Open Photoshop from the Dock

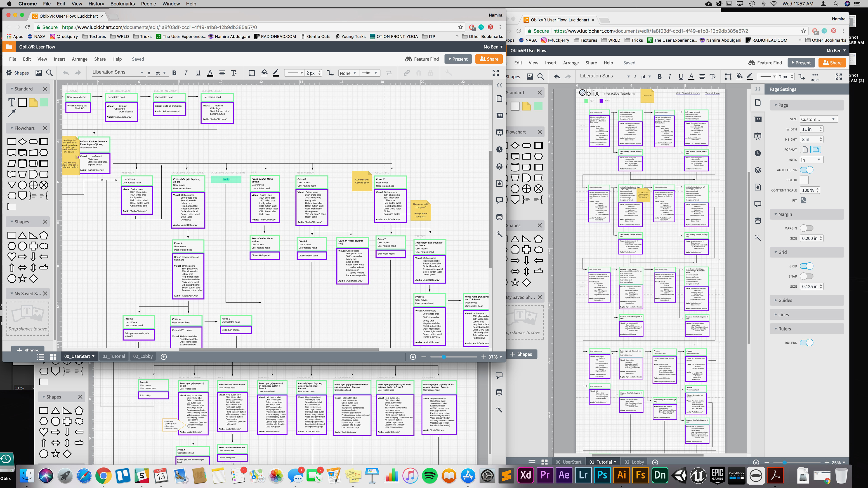coord(602,475)
